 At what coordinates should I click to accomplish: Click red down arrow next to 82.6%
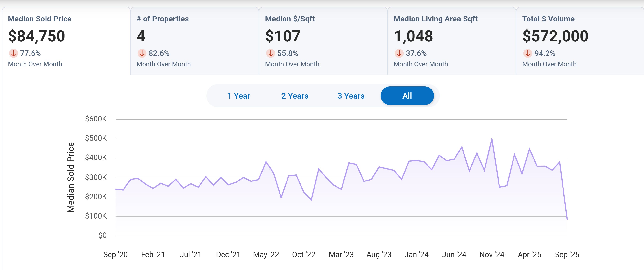[x=142, y=53]
